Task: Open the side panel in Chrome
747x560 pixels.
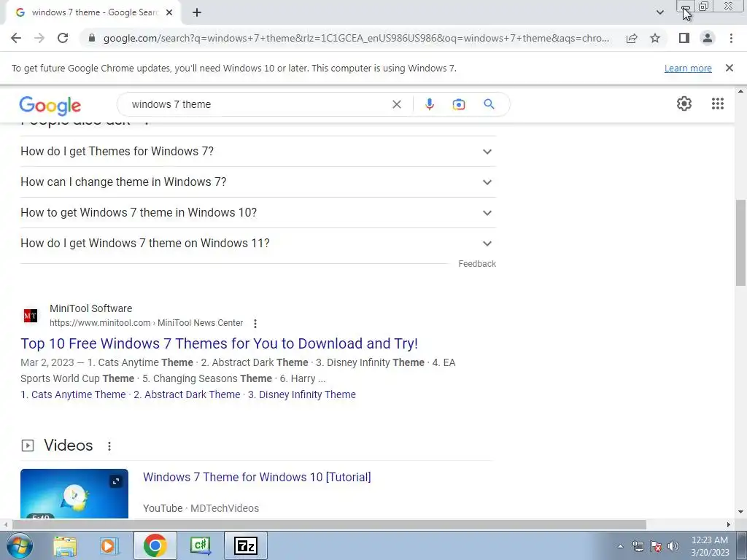Action: [x=684, y=38]
